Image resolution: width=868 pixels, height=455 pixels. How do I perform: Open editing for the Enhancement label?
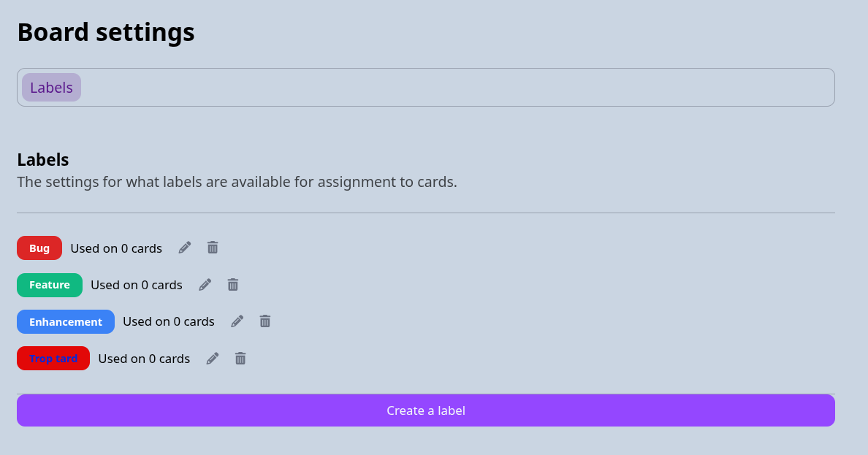tap(237, 321)
